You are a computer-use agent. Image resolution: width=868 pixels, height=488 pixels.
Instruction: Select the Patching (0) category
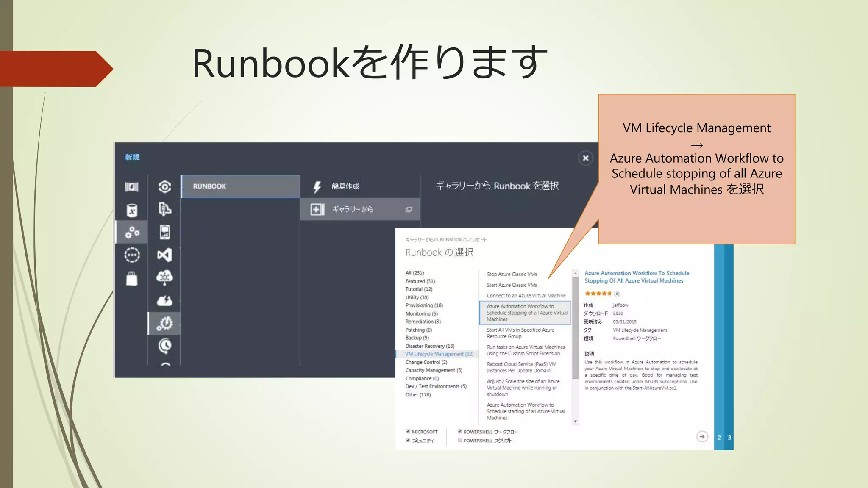419,330
